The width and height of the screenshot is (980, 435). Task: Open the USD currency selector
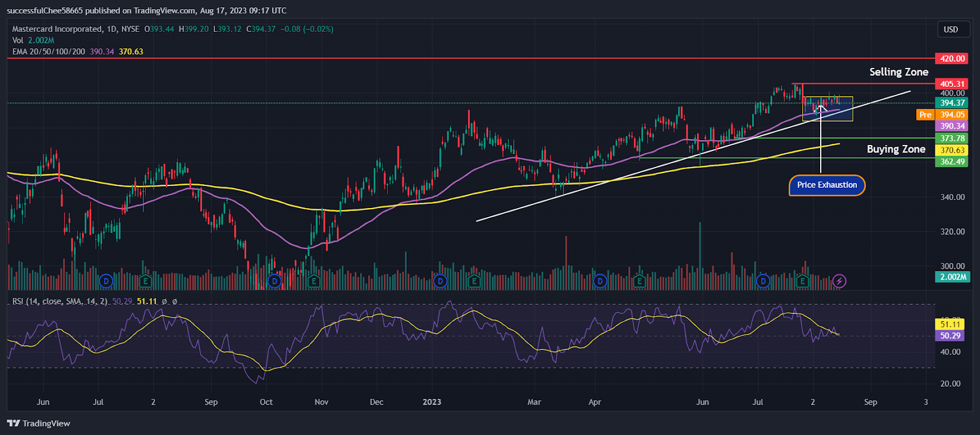[x=954, y=29]
